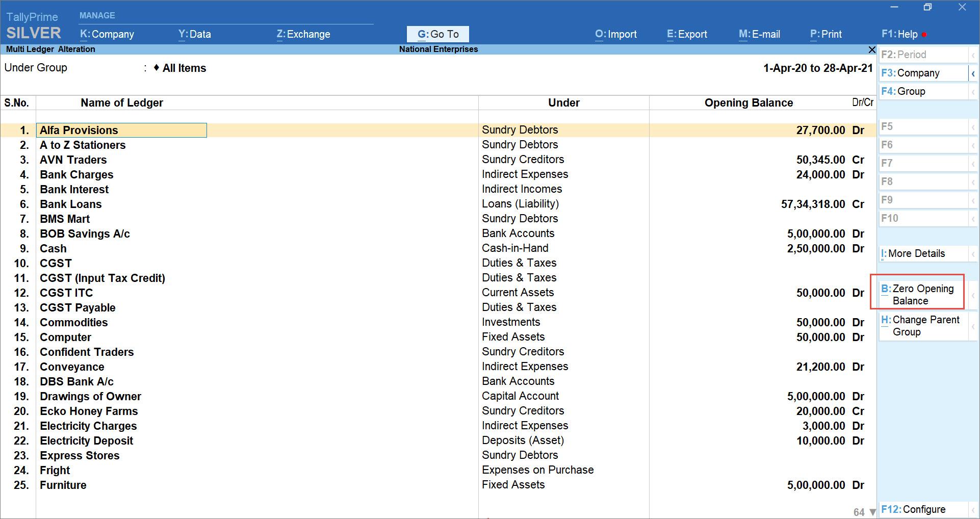
Task: Click the All Items group selector
Action: tap(184, 68)
